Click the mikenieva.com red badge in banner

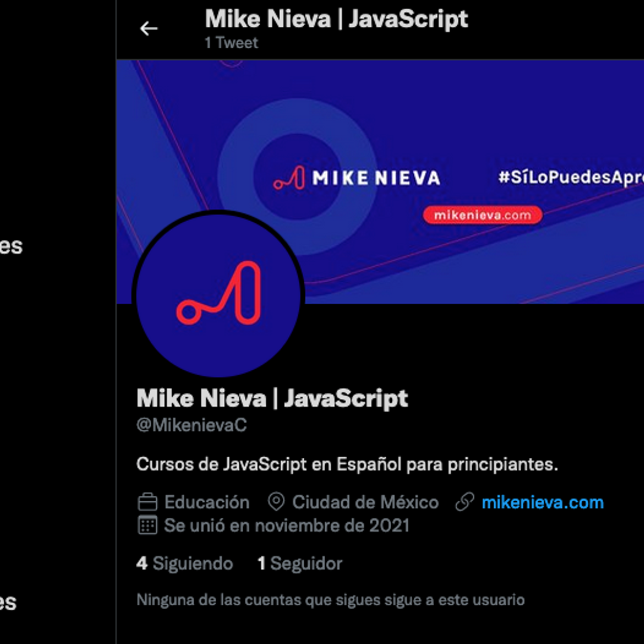482,215
